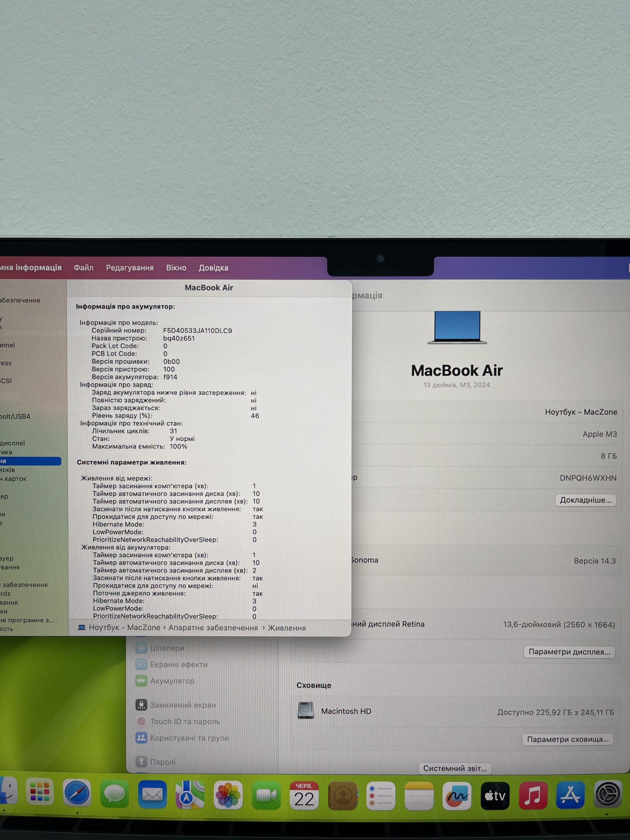
Task: Click the Докладніше… button
Action: point(586,500)
